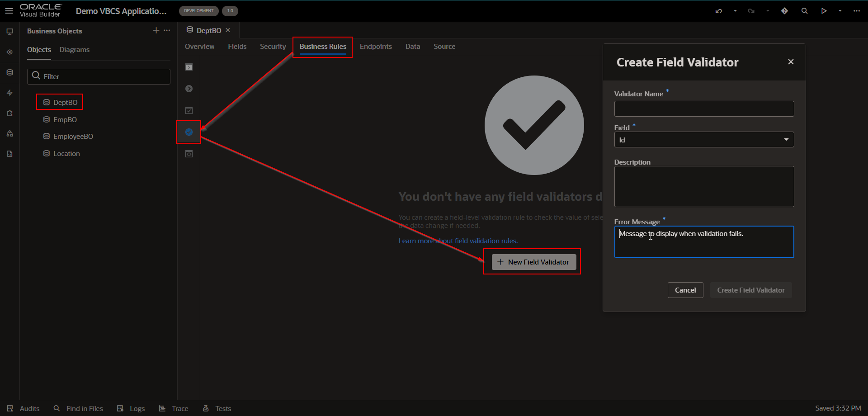868x416 pixels.
Task: Click the DEVELOPMENT status badge
Action: click(199, 11)
